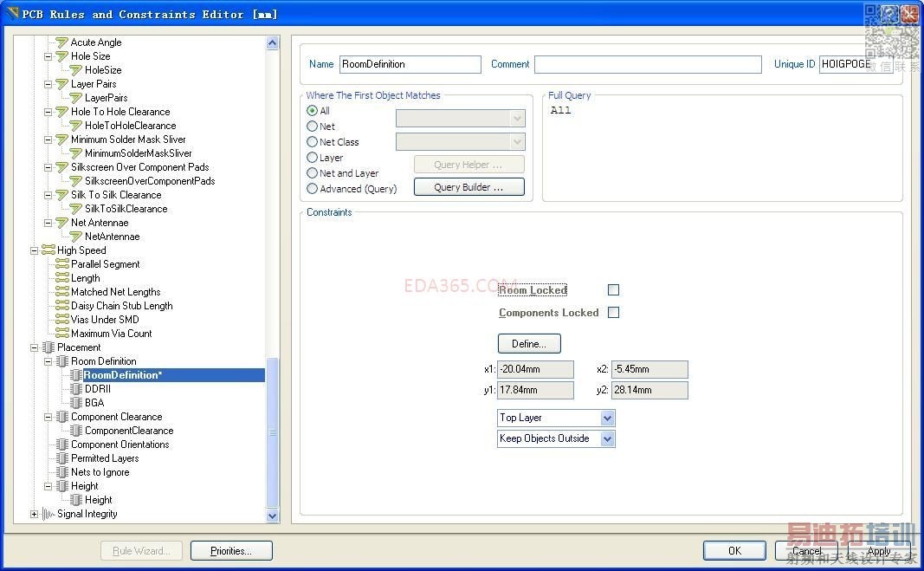The image size is (924, 571).
Task: Open the Top Layer dropdown
Action: coord(608,419)
